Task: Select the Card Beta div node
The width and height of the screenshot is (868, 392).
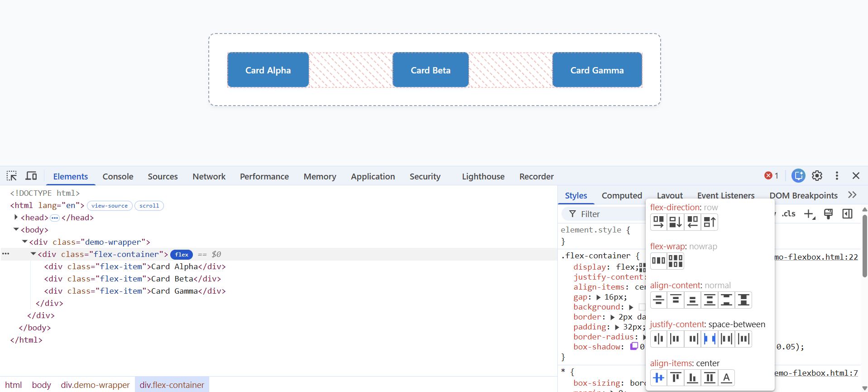Action: pos(133,279)
